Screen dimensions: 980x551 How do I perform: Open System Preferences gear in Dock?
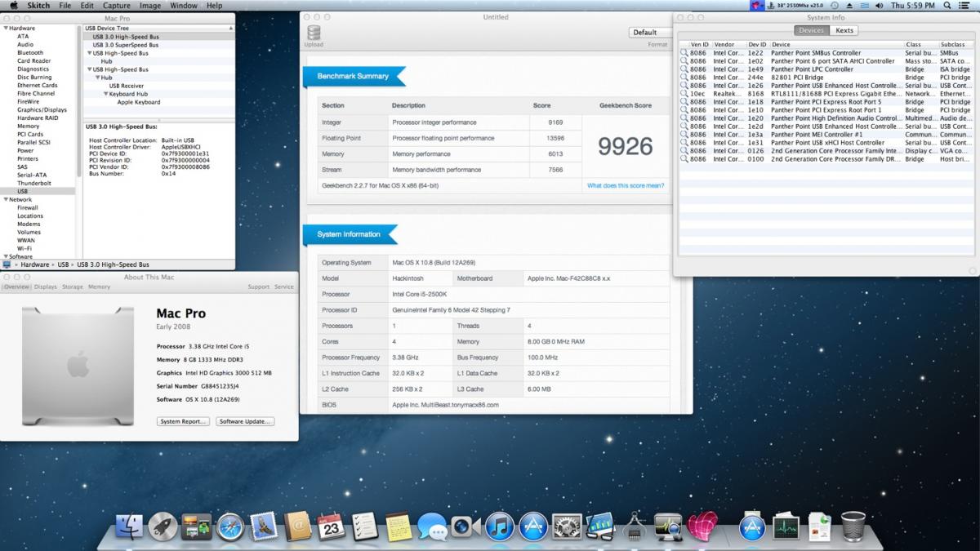[567, 527]
